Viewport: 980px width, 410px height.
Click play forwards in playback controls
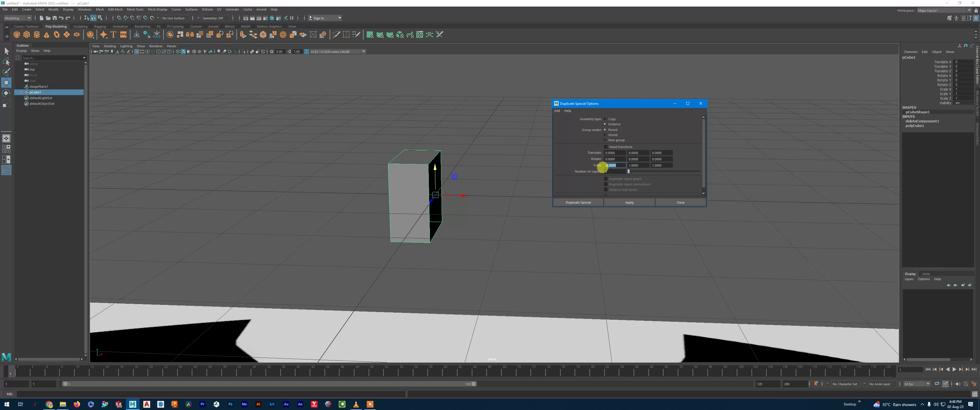click(954, 369)
